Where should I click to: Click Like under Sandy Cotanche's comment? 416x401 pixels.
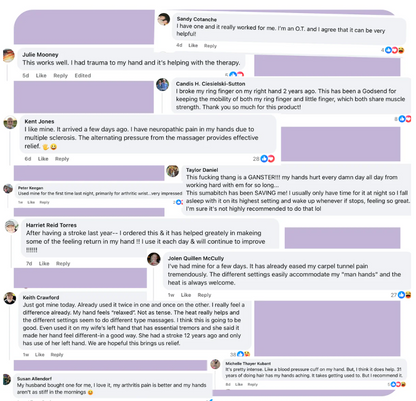pyautogui.click(x=193, y=45)
